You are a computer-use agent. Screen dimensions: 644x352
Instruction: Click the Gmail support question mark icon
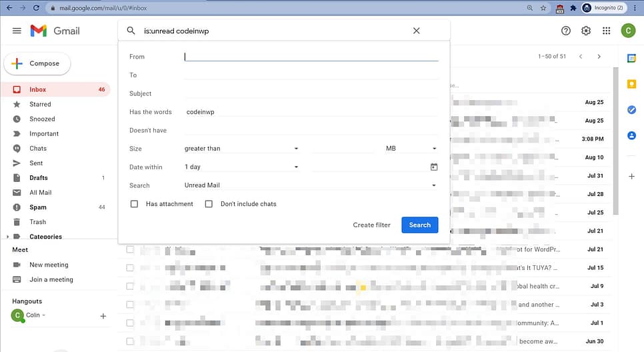[x=566, y=31]
